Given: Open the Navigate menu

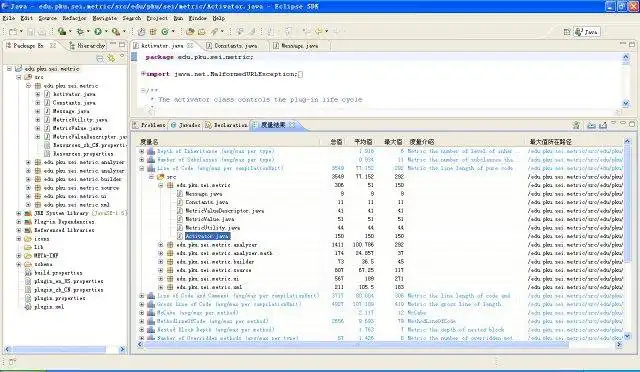Looking at the screenshot, I should (105, 18).
